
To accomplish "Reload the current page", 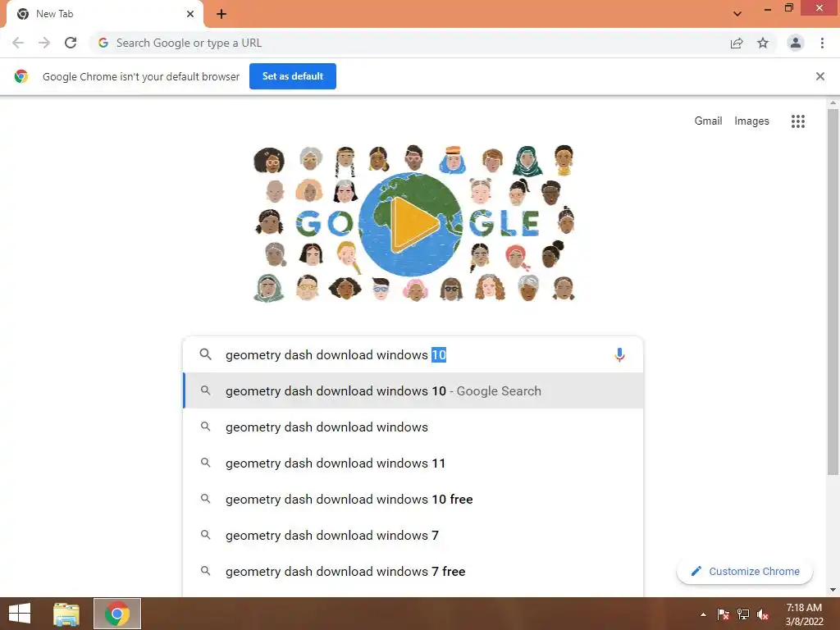I will (71, 43).
